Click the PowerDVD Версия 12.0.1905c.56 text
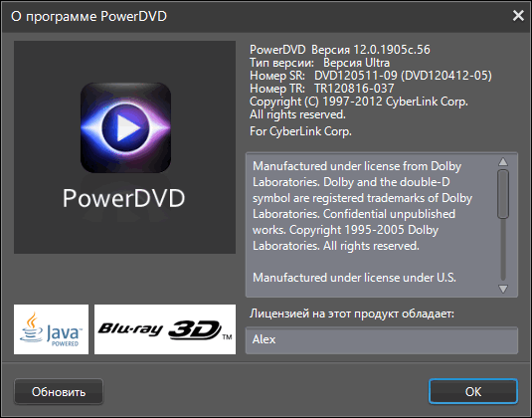 [340, 50]
